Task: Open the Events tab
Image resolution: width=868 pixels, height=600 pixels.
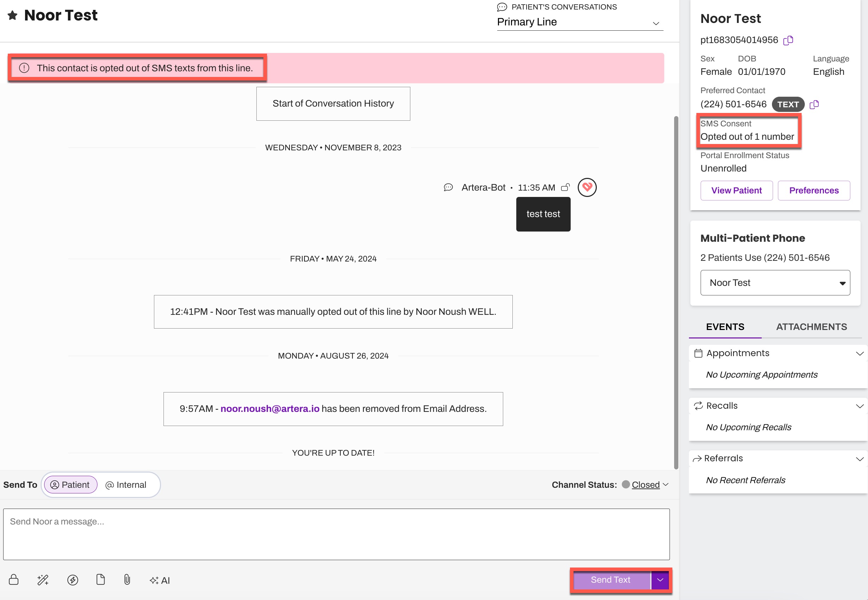Action: coord(725,327)
